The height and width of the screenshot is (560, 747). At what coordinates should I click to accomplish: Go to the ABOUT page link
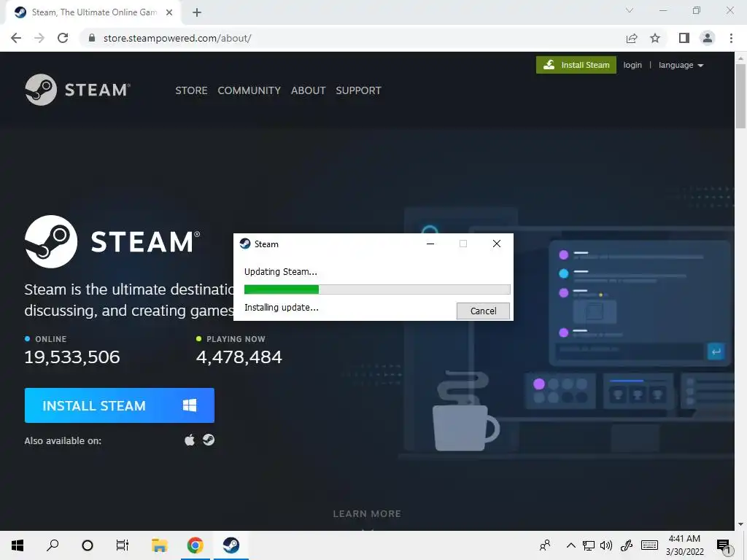309,90
